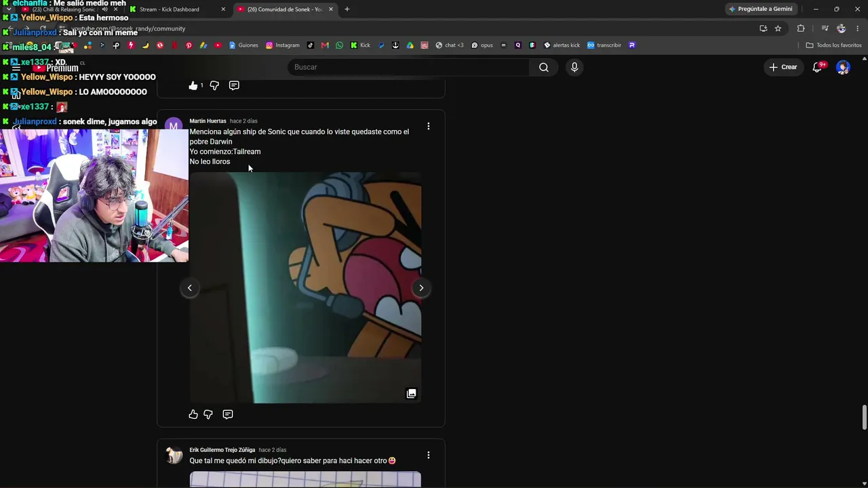The width and height of the screenshot is (868, 488).
Task: Close the Comunidad de Sonek tab
Action: 331,9
